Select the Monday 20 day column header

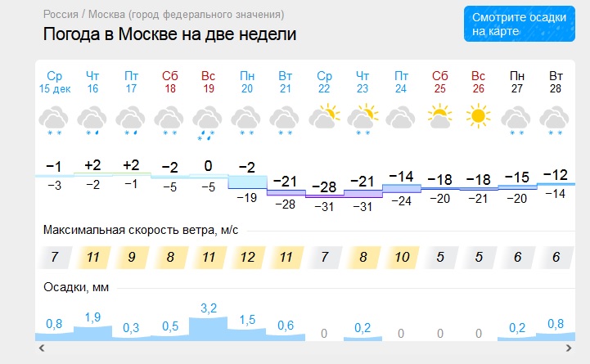[x=247, y=82]
